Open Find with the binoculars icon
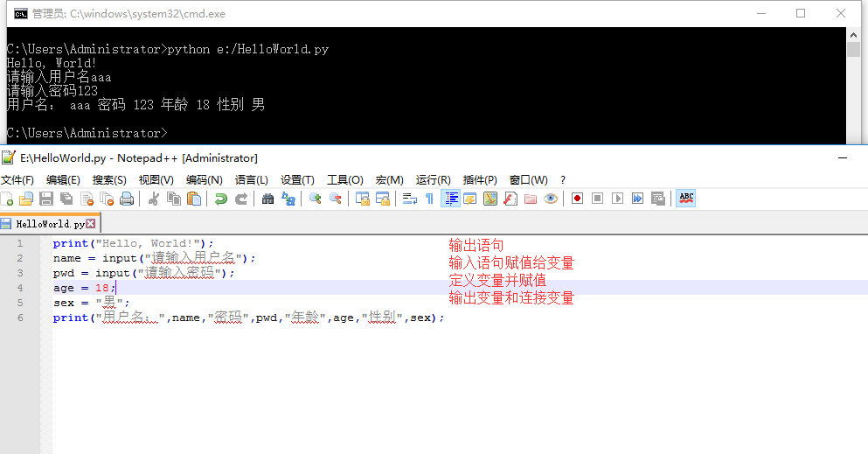Image resolution: width=868 pixels, height=454 pixels. click(x=268, y=199)
